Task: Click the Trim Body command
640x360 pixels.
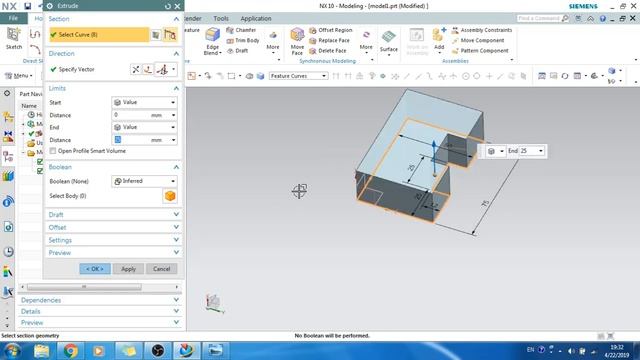Action: 242,40
